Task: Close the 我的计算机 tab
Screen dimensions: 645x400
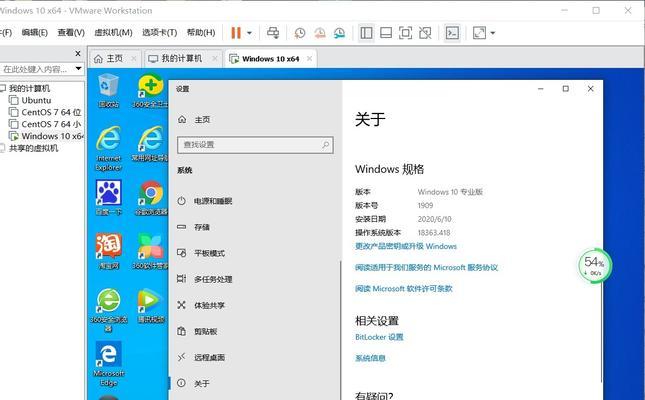Action: tap(215, 58)
